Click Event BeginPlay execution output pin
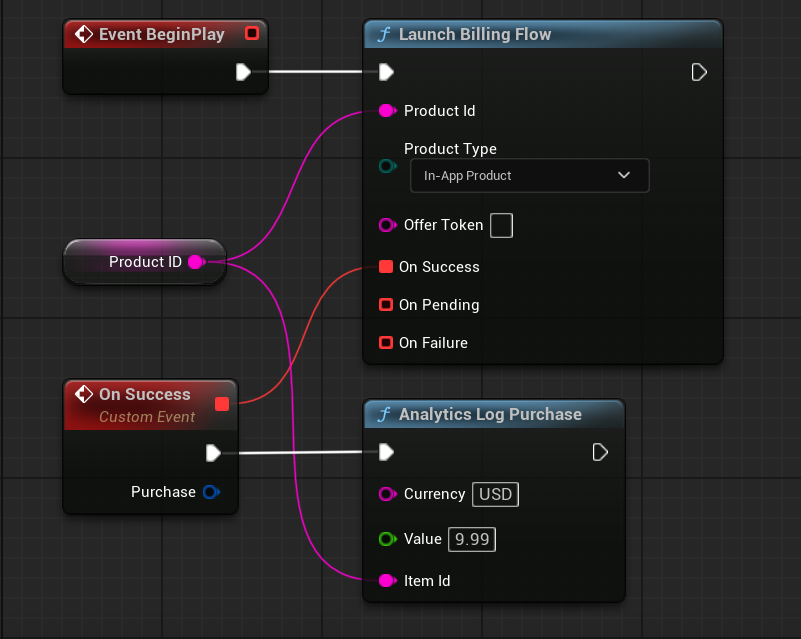Screen dimensions: 801x639 point(243,72)
